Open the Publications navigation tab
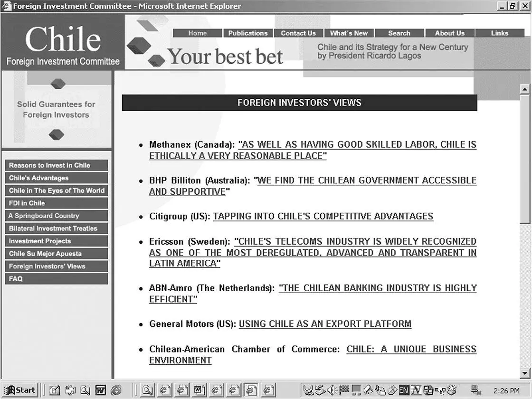Viewport: 532px width, 399px height. (248, 33)
